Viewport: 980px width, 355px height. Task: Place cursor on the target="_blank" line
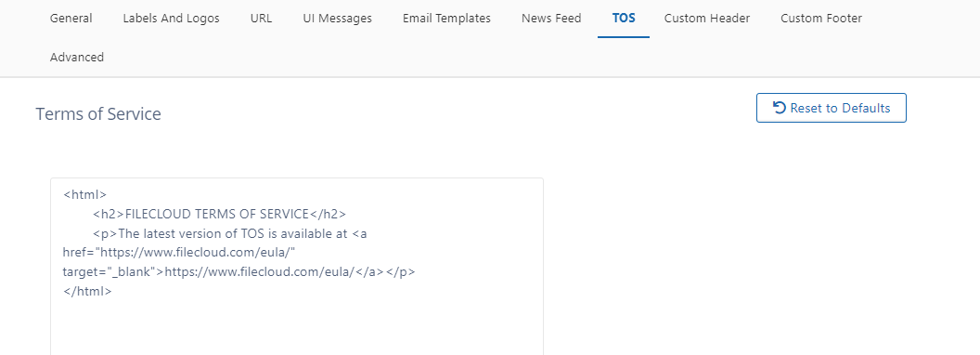239,272
